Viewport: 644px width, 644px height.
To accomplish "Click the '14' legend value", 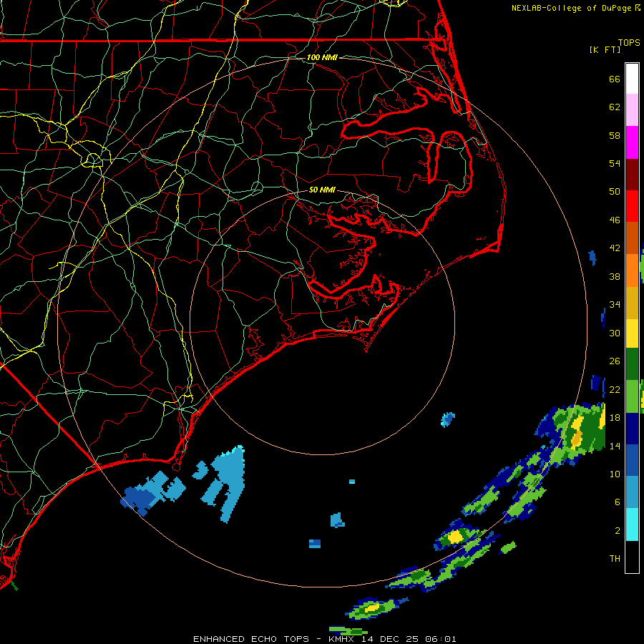I will [615, 446].
